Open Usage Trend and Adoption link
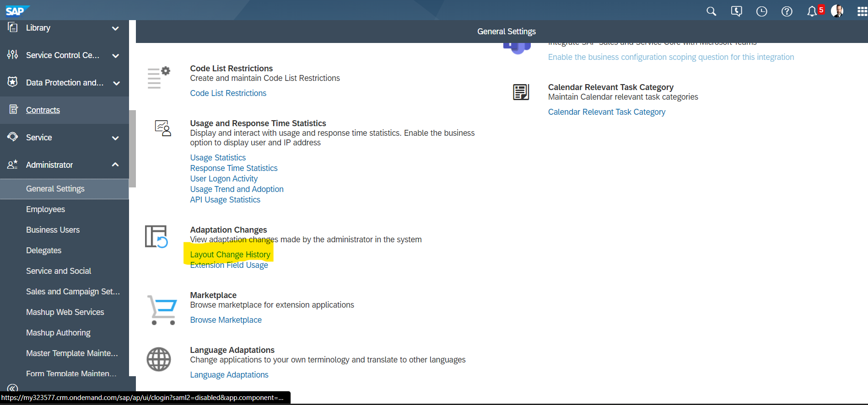Viewport: 868px width, 405px height. click(237, 189)
